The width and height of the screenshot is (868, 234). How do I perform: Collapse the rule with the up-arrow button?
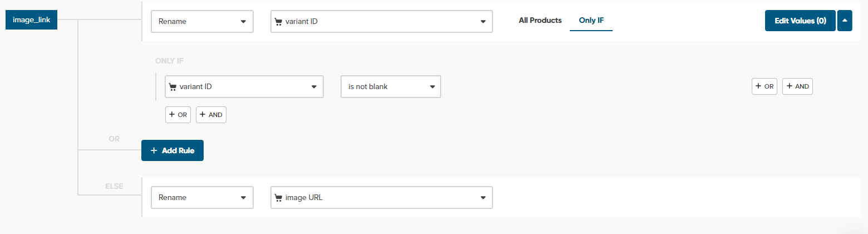point(845,21)
